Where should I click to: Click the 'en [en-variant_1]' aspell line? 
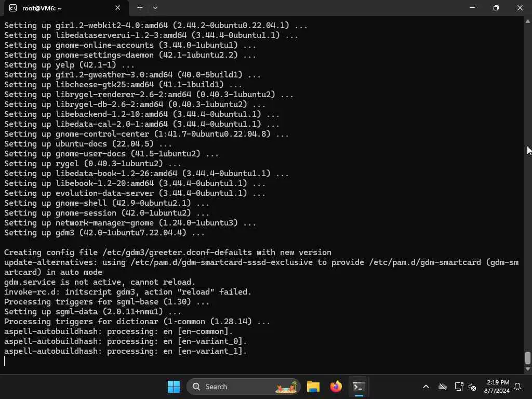coord(126,351)
